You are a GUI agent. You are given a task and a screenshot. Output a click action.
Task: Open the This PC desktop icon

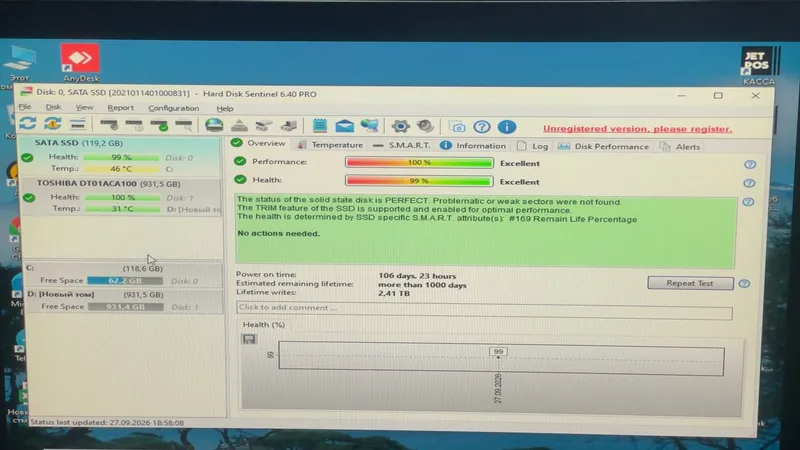pyautogui.click(x=19, y=64)
